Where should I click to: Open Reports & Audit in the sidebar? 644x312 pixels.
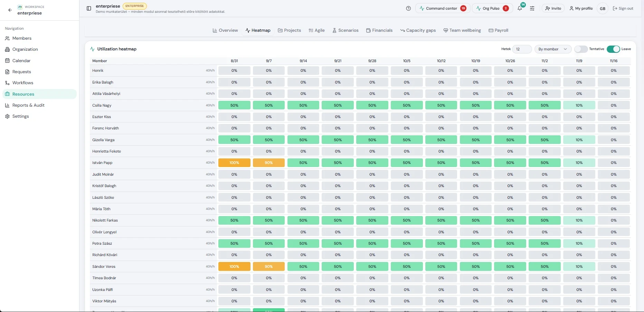40,105
